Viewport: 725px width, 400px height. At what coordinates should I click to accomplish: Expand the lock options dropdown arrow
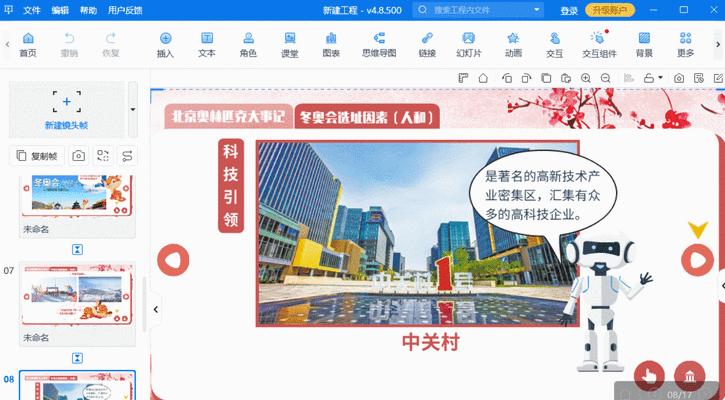pos(660,78)
